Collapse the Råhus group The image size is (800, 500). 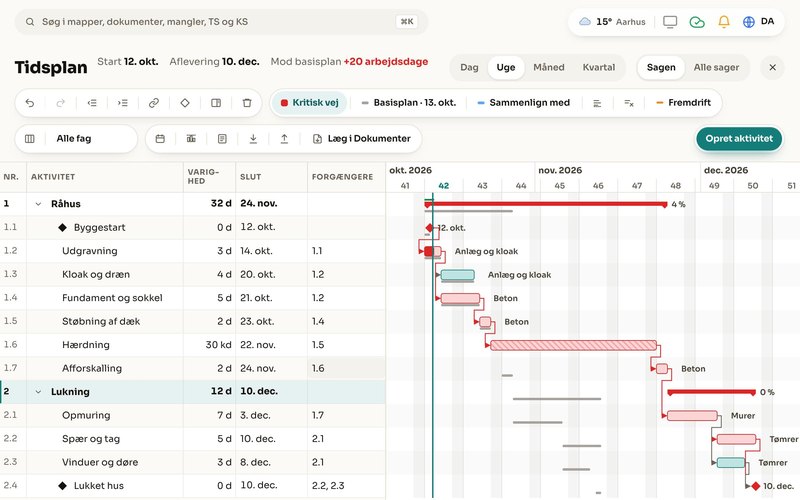coord(38,204)
